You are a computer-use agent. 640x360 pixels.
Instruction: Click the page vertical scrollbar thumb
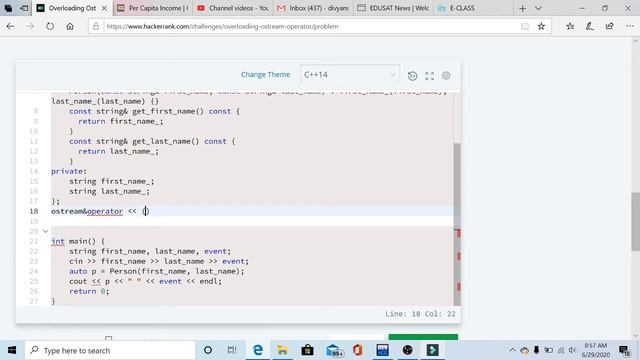pos(636,221)
